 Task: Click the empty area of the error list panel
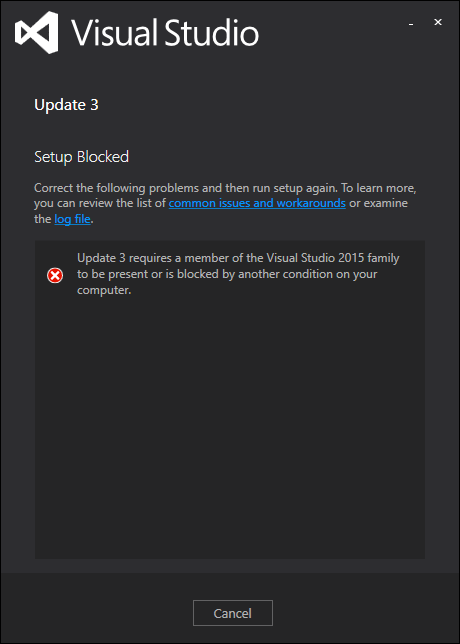tap(230, 427)
